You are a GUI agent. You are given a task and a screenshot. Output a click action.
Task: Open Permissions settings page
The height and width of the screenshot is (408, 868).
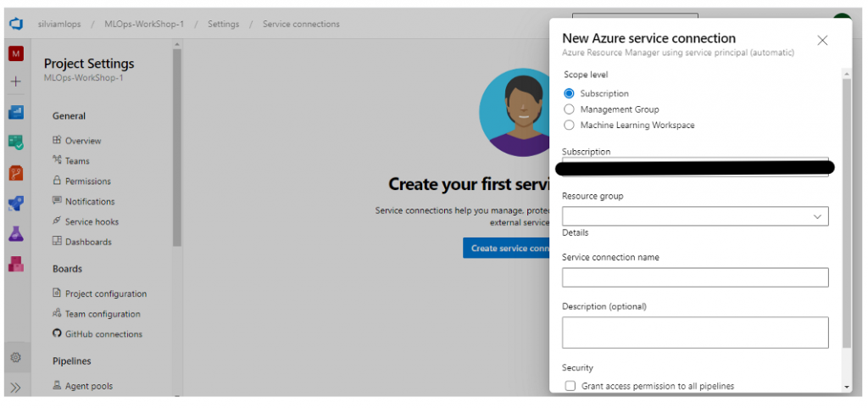88,181
